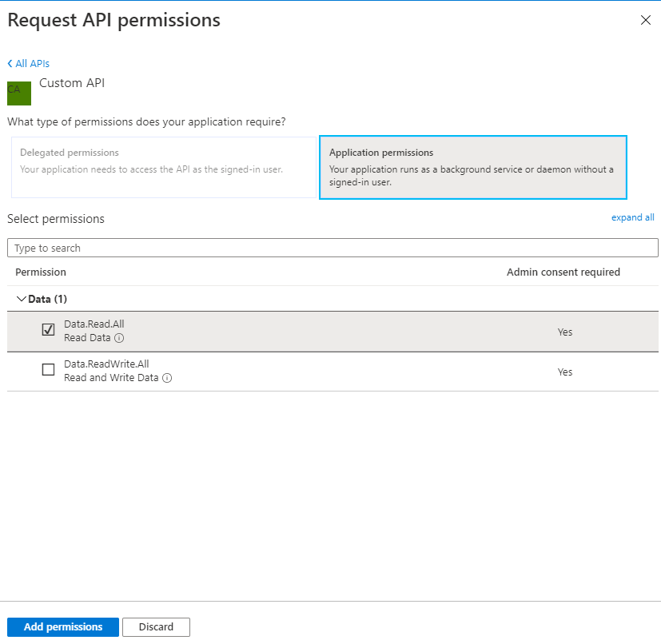Check the Data.ReadWrite.All permission checkbox
Viewport: 661px width, 644px height.
coord(48,369)
